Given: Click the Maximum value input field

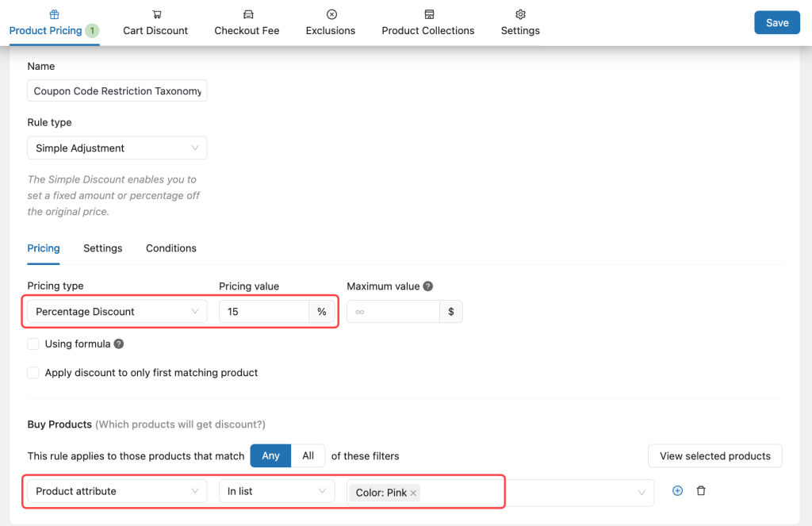Looking at the screenshot, I should point(393,311).
